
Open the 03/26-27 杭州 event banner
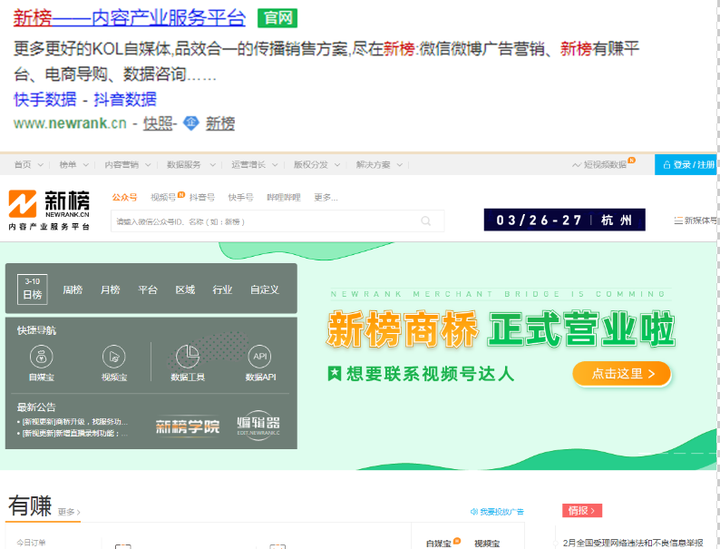click(x=564, y=220)
